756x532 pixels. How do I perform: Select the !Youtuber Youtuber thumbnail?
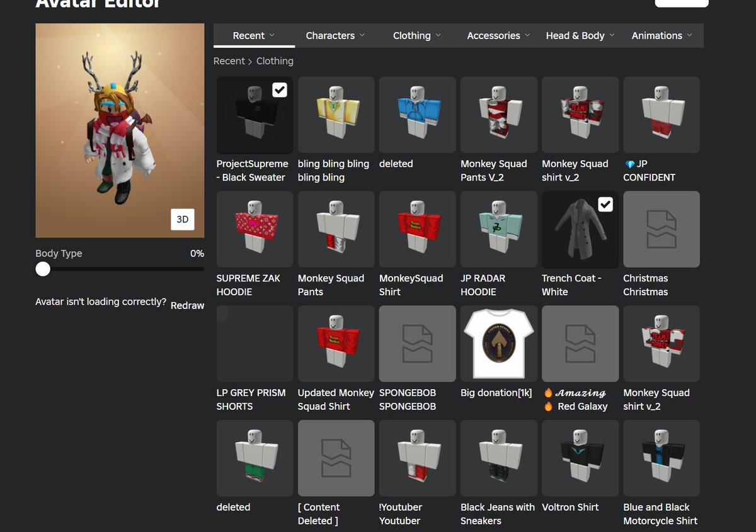(417, 459)
